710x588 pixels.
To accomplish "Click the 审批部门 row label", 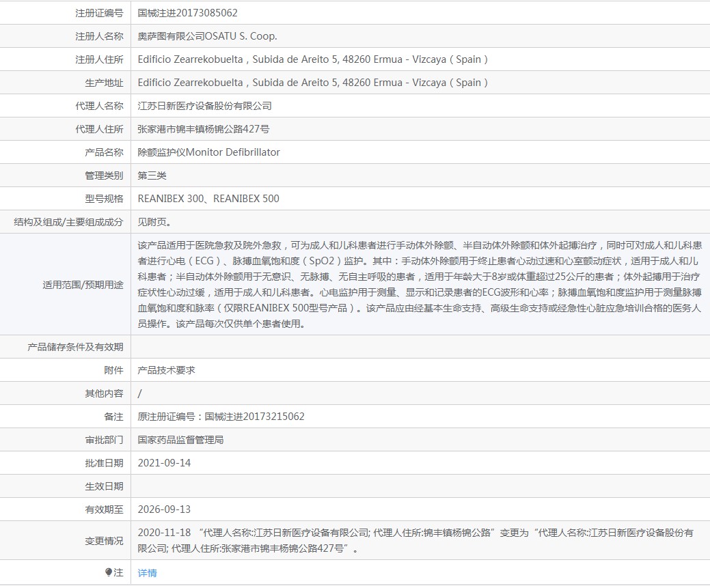I will (104, 440).
